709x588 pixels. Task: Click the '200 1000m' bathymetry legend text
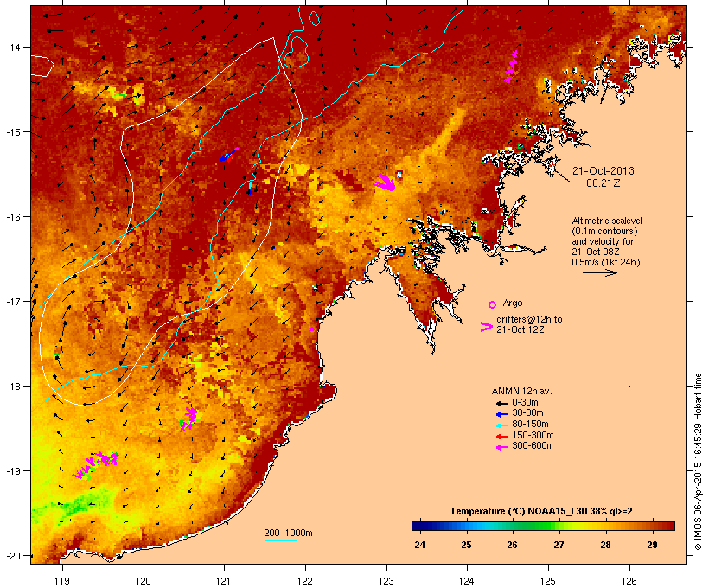click(288, 533)
